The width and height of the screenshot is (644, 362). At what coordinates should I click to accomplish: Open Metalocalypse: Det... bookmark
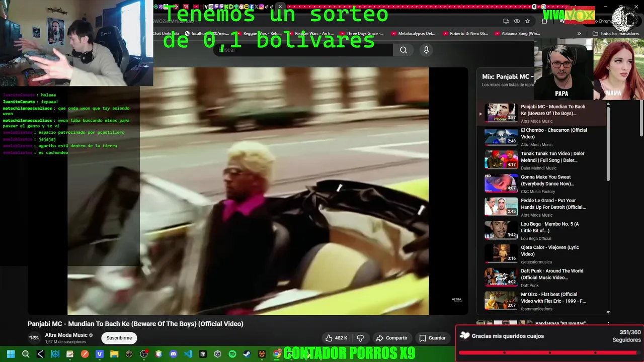tap(413, 34)
